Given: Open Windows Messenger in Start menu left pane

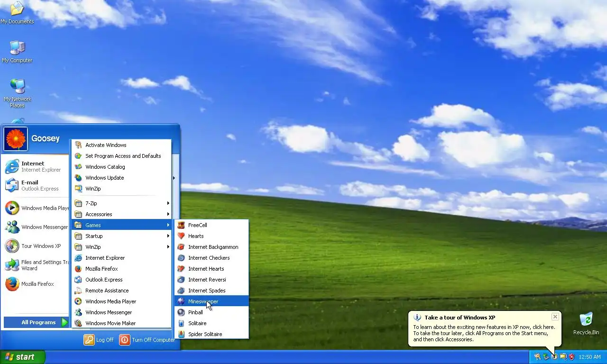Looking at the screenshot, I should [x=36, y=227].
